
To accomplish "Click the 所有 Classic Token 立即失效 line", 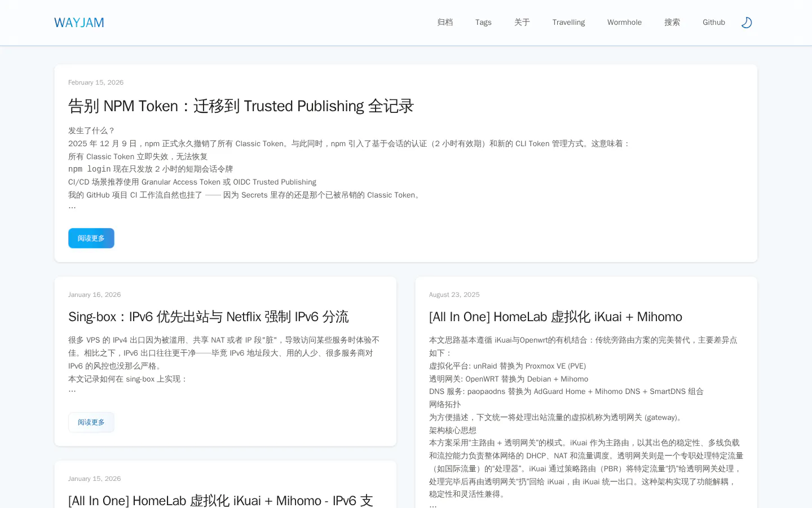I will pyautogui.click(x=138, y=156).
